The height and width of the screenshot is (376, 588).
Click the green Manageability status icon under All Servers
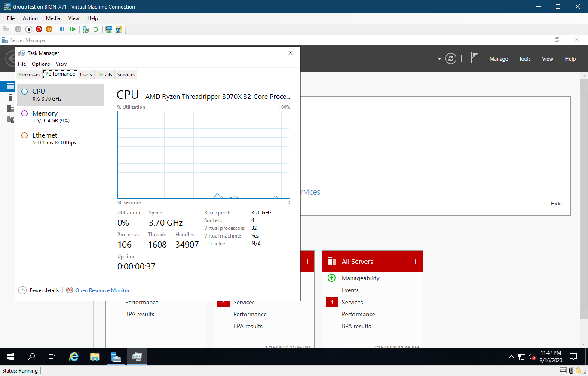click(x=331, y=278)
